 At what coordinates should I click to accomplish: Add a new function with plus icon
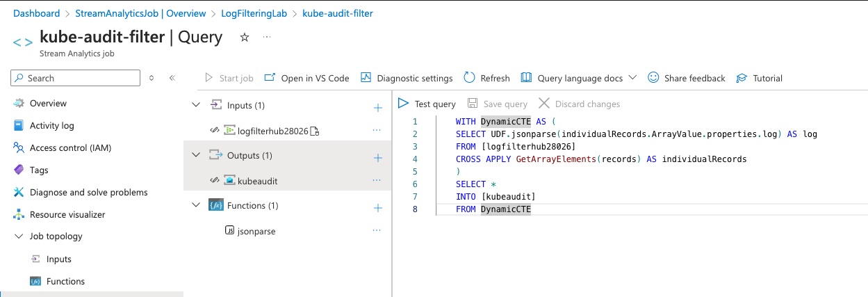point(378,208)
